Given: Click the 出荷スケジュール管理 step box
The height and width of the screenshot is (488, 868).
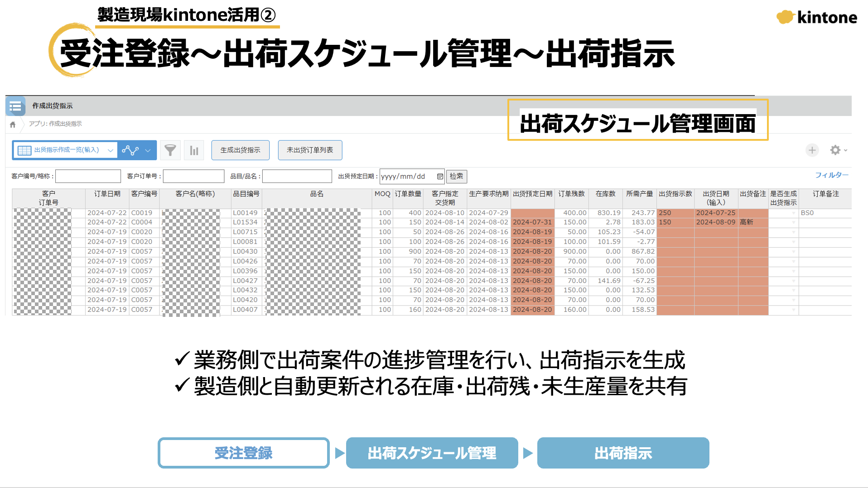Looking at the screenshot, I should 432,453.
